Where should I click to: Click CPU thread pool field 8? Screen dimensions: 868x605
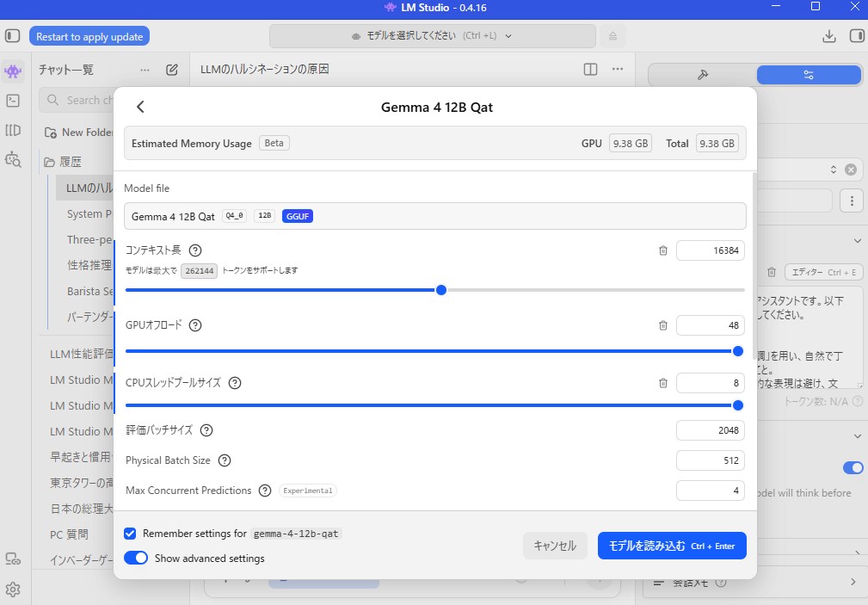coord(711,383)
